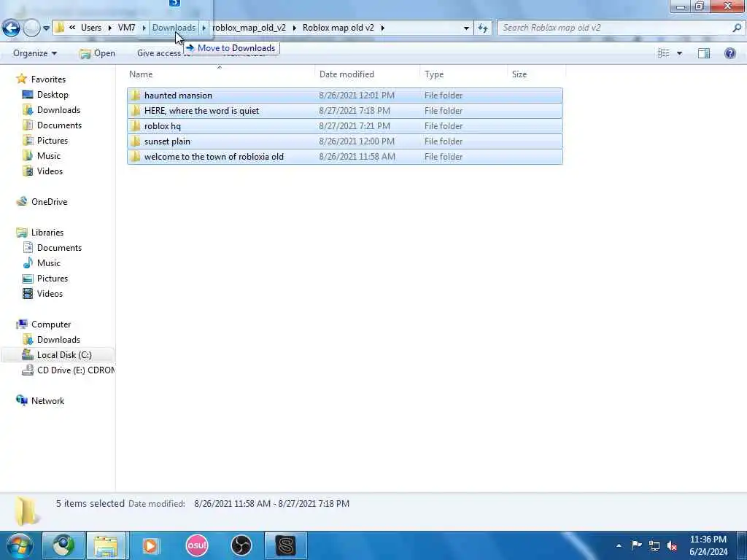Click the File Explorer taskbar button
747x560 pixels.
click(106, 545)
